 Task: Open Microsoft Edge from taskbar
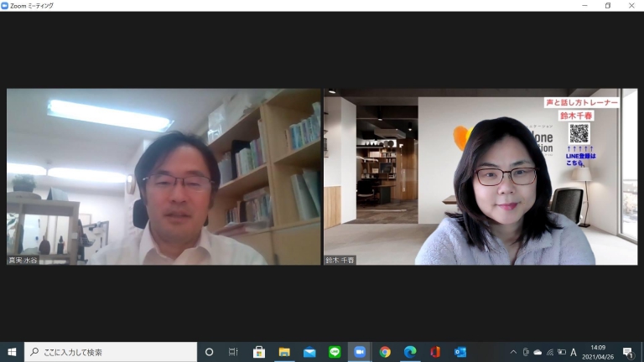click(x=410, y=352)
